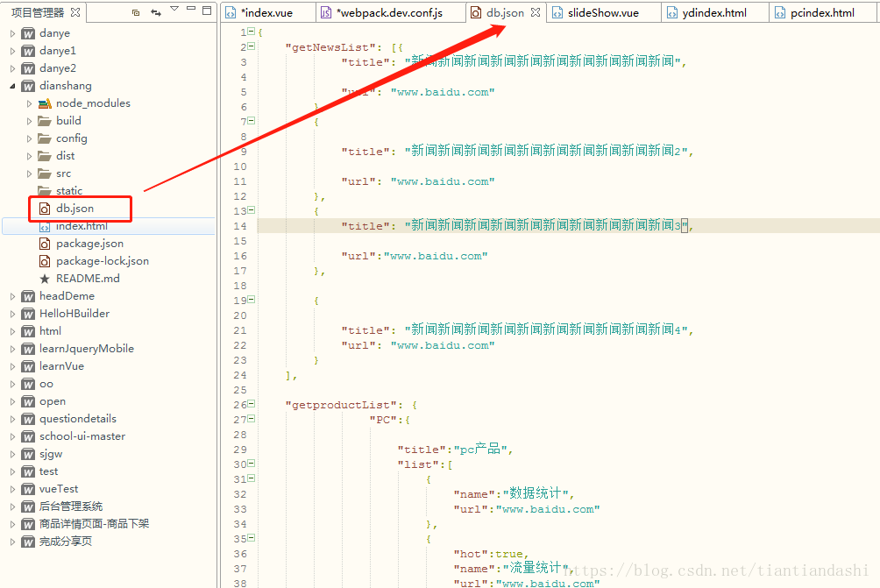The height and width of the screenshot is (588, 880).
Task: Click the config folder icon
Action: coord(45,138)
